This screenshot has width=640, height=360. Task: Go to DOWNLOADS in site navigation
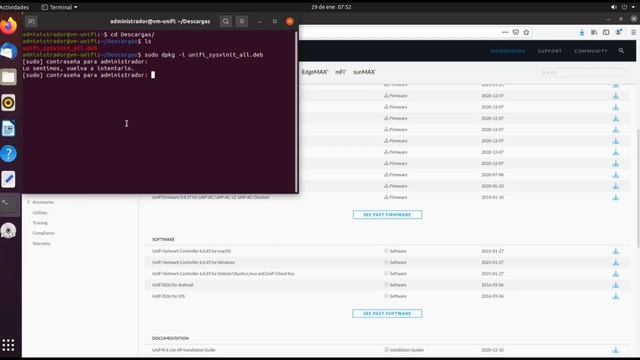click(508, 51)
